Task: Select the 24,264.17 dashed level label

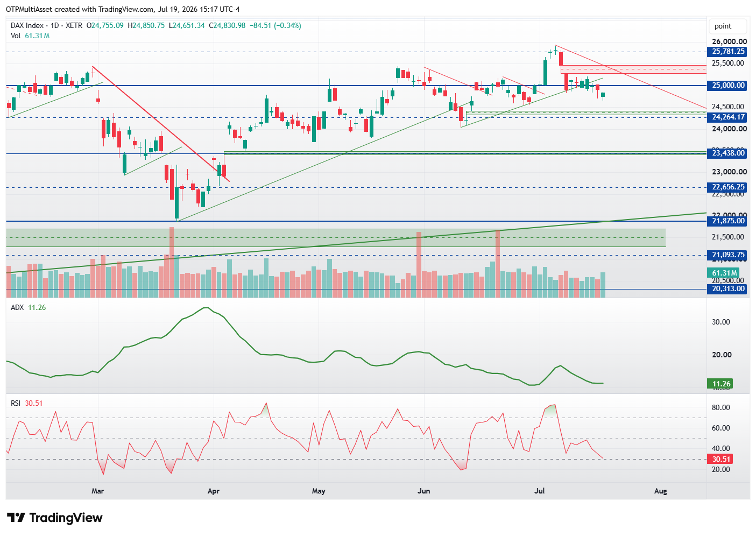Action: [x=729, y=117]
